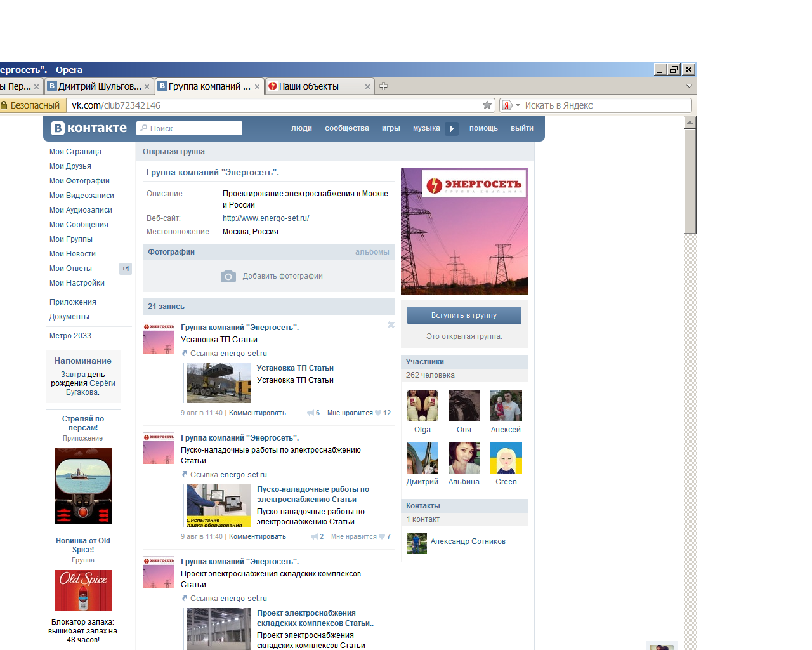Open 'музыка' in top menu
The width and height of the screenshot is (812, 650).
point(426,128)
